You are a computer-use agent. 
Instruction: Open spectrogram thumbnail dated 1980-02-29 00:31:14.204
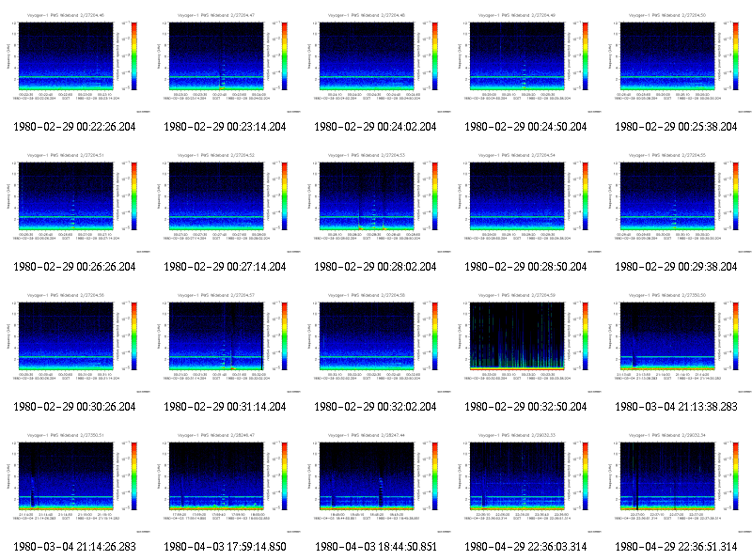click(x=226, y=342)
